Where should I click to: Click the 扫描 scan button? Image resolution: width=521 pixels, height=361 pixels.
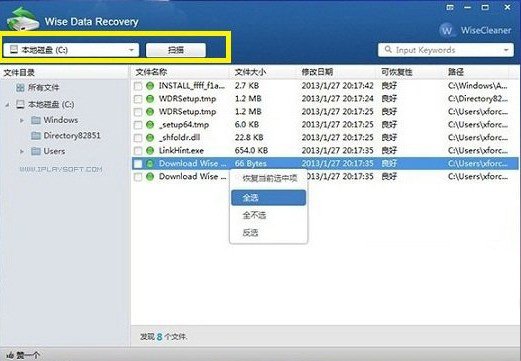pyautogui.click(x=176, y=50)
